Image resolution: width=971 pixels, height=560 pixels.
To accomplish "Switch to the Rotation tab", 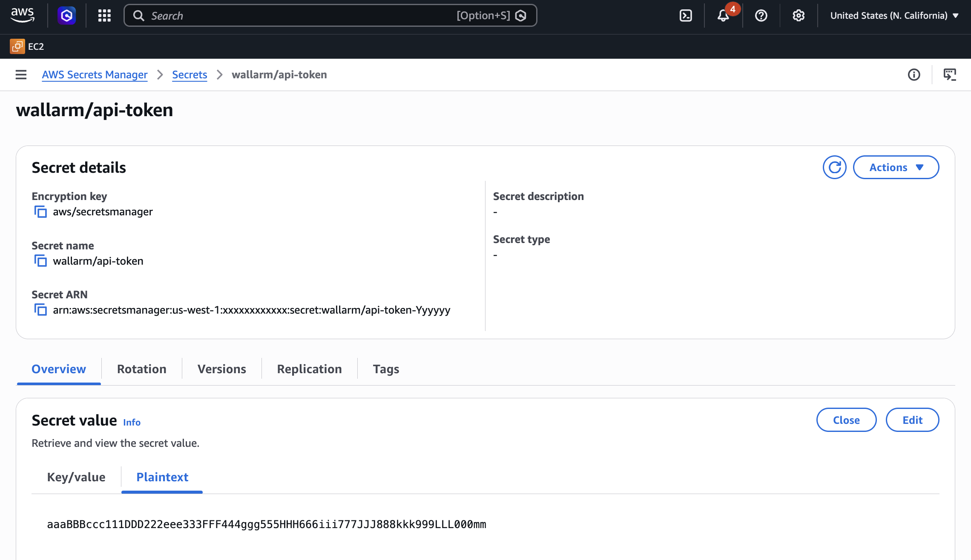I will (x=142, y=369).
